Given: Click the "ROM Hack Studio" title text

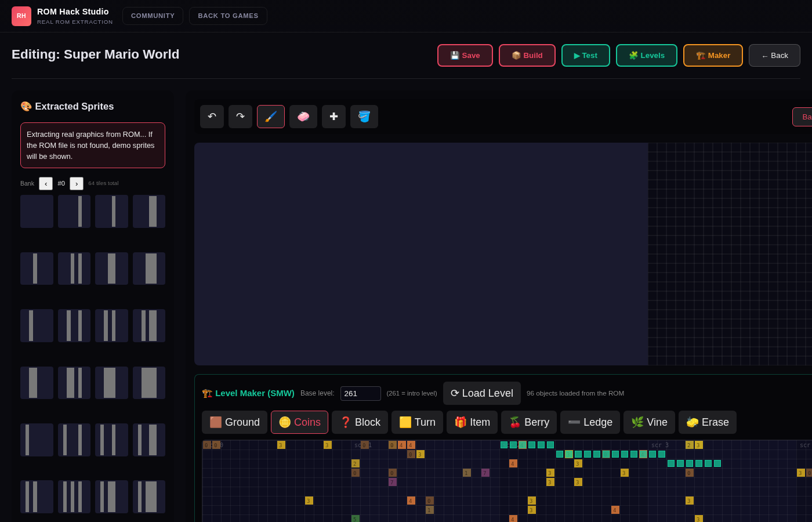Looking at the screenshot, I should [73, 12].
